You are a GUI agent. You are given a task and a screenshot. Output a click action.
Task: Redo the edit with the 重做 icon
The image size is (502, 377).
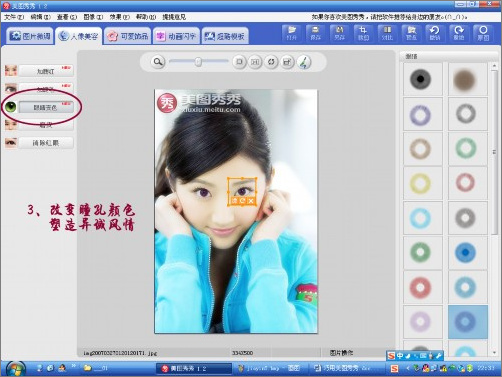tap(459, 33)
